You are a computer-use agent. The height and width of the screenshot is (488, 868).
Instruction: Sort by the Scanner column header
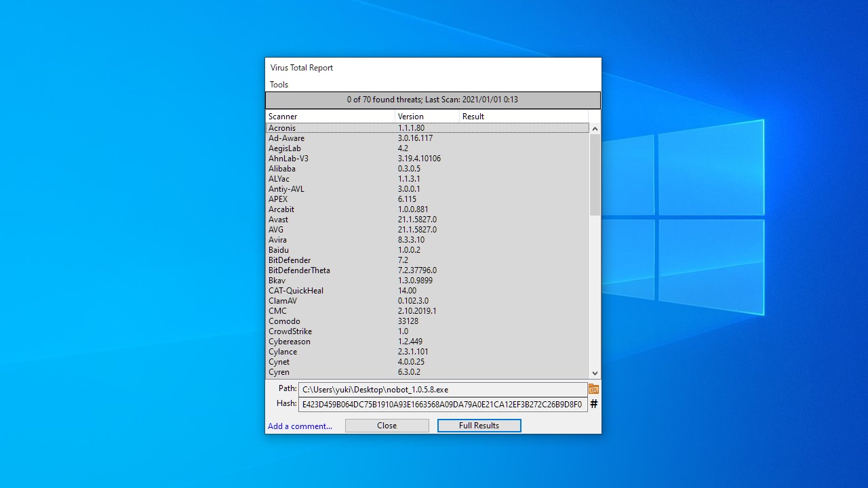[330, 117]
